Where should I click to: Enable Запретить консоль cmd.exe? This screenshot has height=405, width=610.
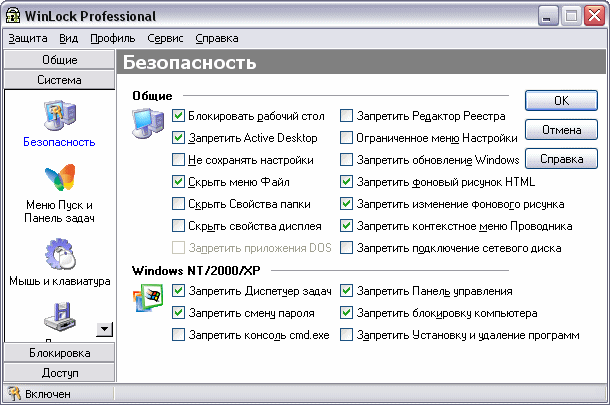(x=178, y=335)
